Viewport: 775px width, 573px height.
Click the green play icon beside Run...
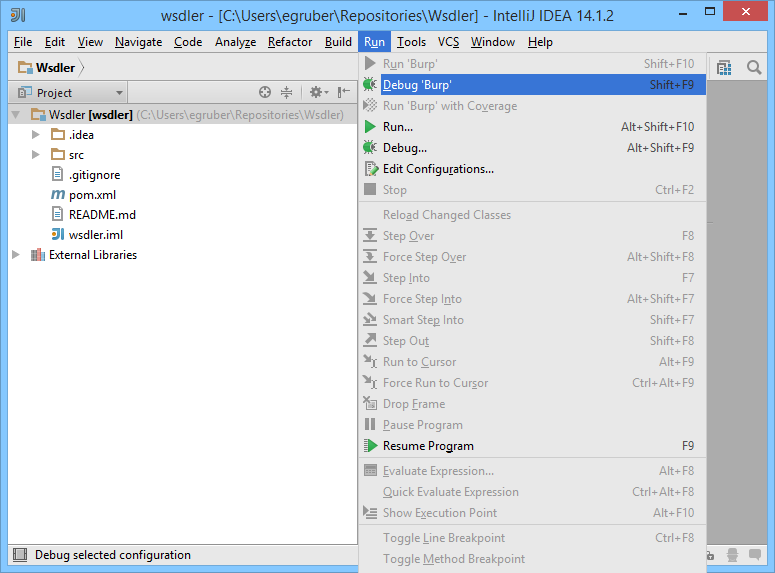[x=370, y=127]
